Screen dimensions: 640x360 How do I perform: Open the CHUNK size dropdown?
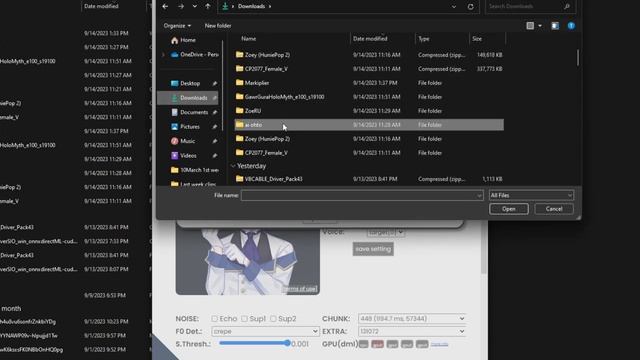(412, 318)
